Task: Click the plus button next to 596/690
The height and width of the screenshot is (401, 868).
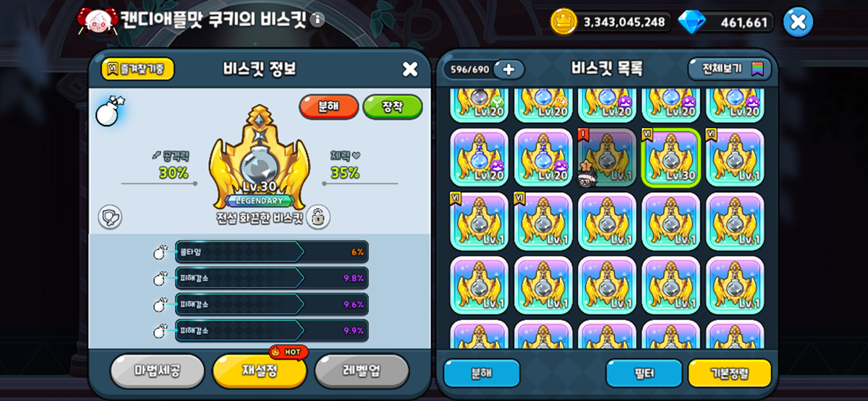Action: point(509,69)
